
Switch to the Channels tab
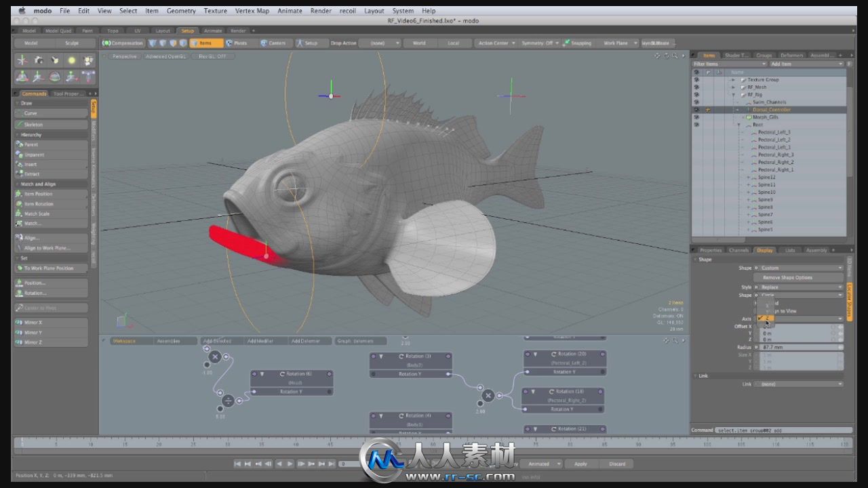pos(738,250)
